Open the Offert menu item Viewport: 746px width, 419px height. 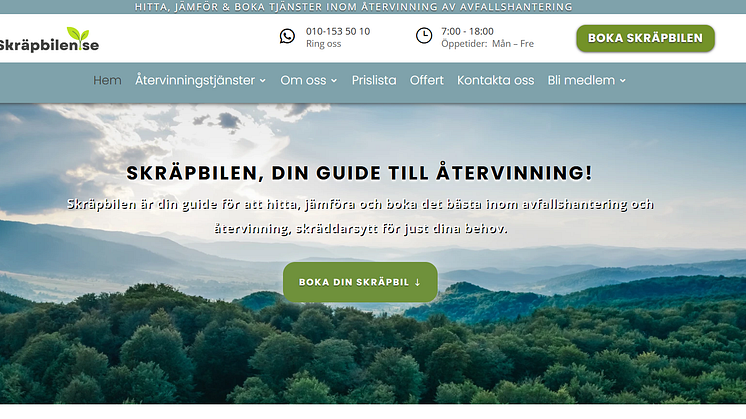click(427, 80)
